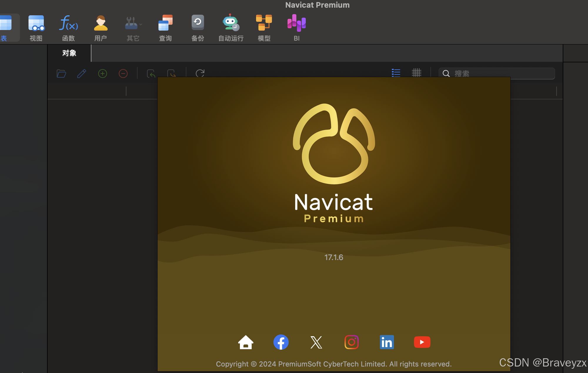588x373 pixels.
Task: Expand the 其它 (Others) dropdown arrow
Action: pos(141,25)
